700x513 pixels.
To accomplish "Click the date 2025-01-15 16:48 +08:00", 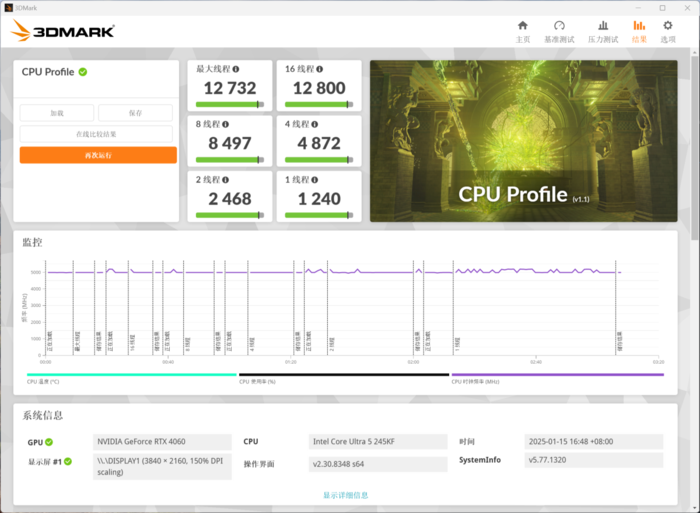I will click(x=594, y=442).
